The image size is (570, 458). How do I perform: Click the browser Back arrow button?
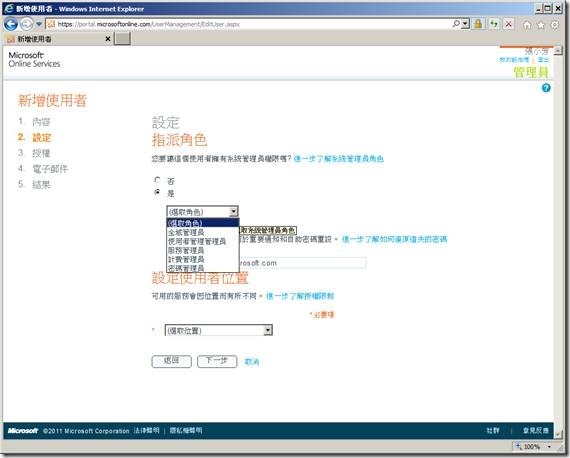pos(11,24)
